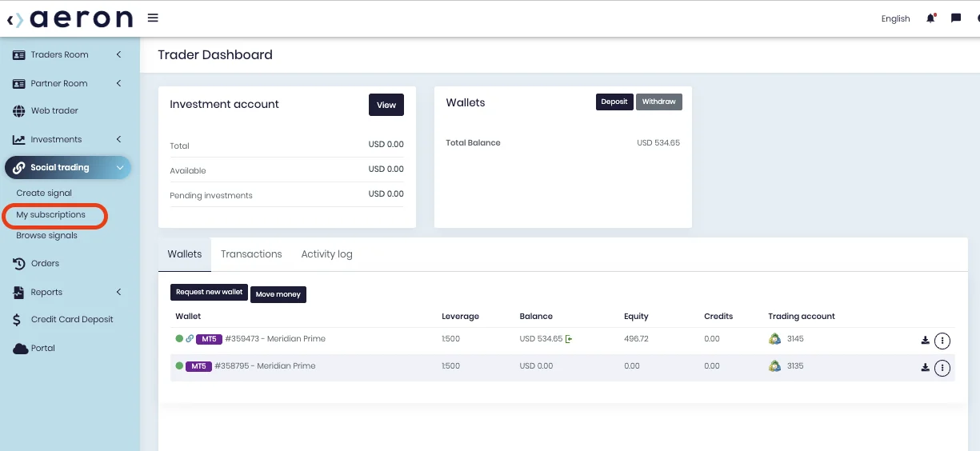Collapse Social trading chevron

[120, 168]
